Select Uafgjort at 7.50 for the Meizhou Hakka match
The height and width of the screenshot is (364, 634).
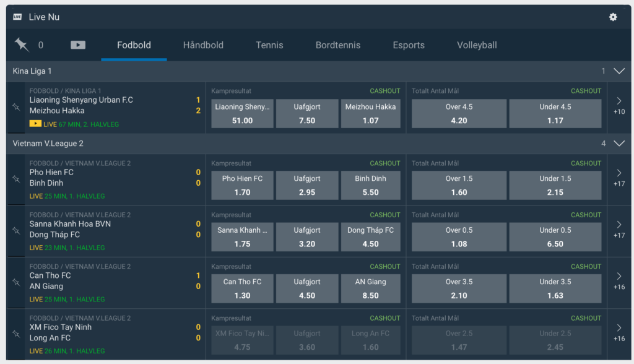[x=307, y=113]
